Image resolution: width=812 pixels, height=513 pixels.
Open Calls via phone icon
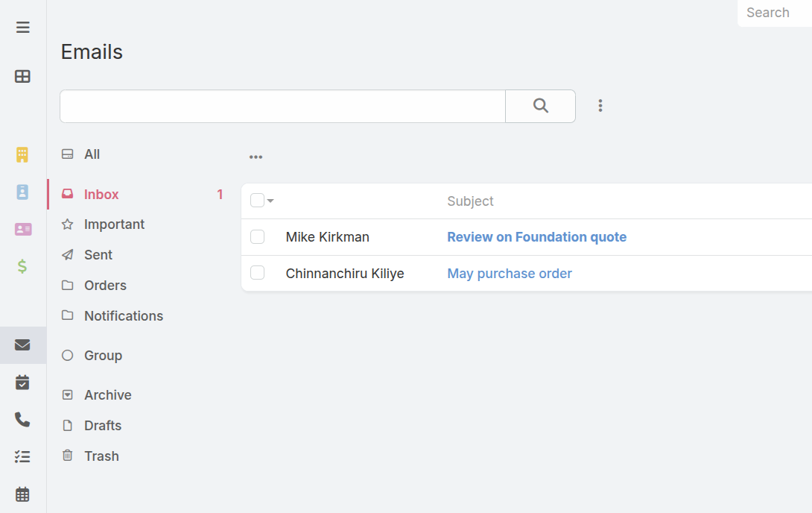coord(22,420)
